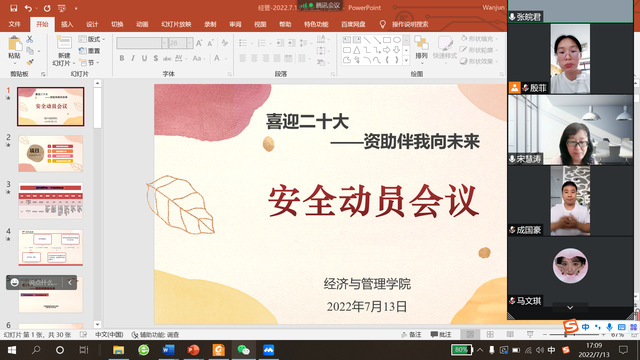Open the PowerPoint icon in taskbar
Viewport: 640px width, 360px height.
[193, 350]
